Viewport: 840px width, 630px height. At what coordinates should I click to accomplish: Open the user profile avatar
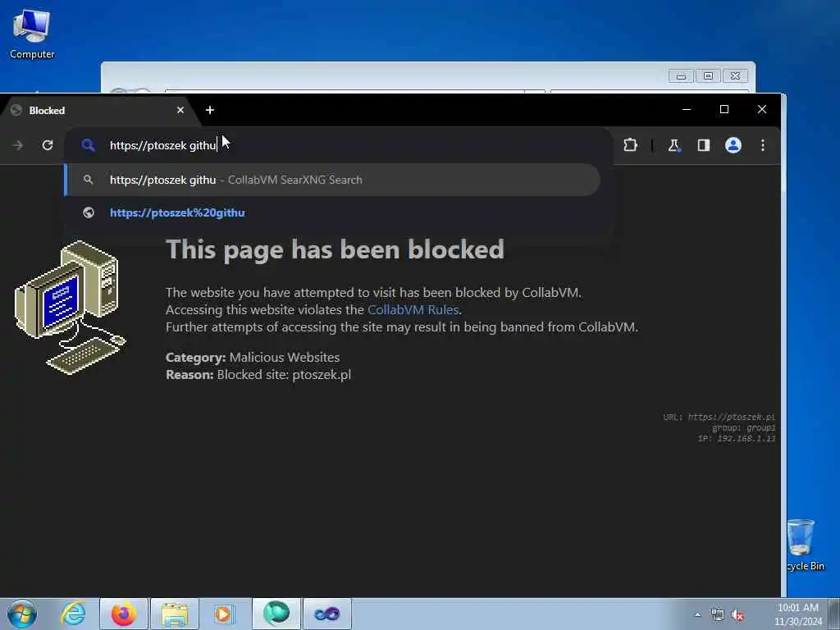tap(733, 145)
